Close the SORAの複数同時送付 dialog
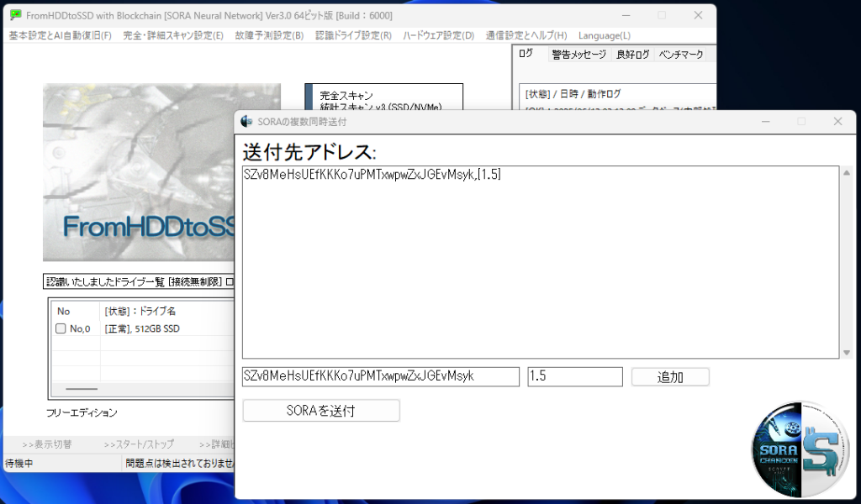Screen dimensions: 861x504 837,121
